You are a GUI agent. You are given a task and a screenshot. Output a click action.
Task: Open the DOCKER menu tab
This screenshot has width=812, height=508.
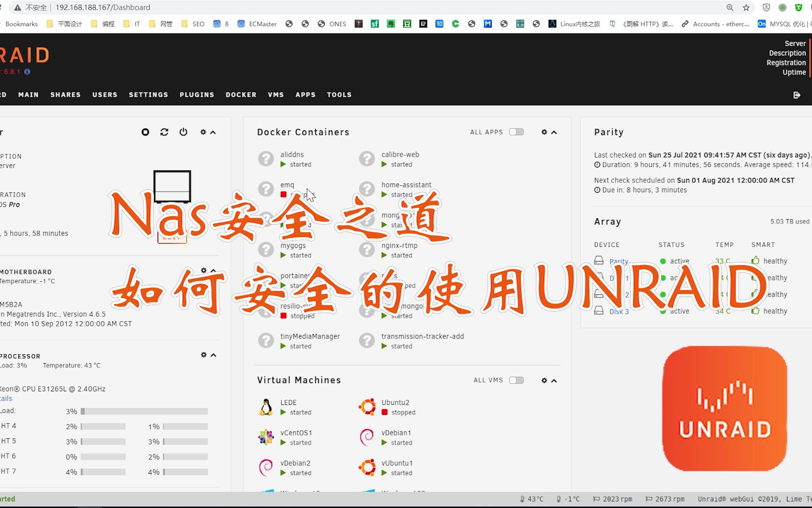[241, 95]
